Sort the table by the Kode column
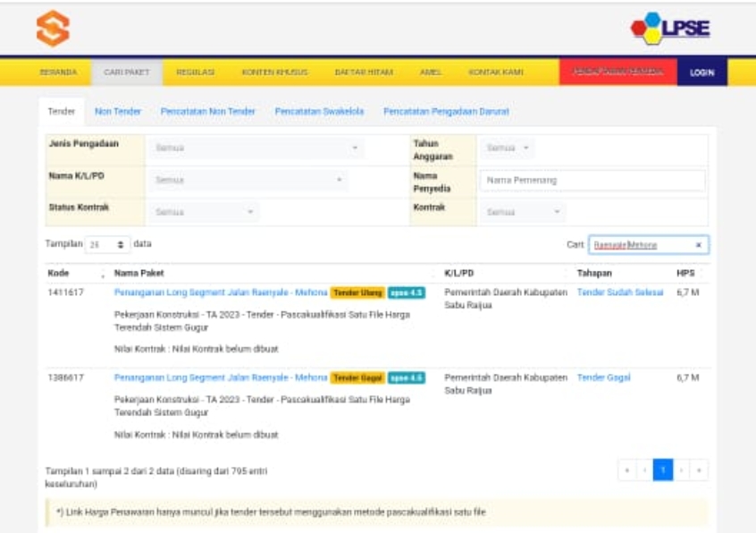756x533 pixels. 75,273
